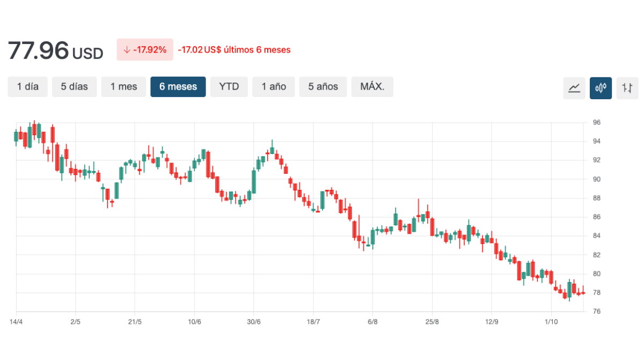Click the -17.02 US$ últimos 6 meses text

[x=234, y=50]
